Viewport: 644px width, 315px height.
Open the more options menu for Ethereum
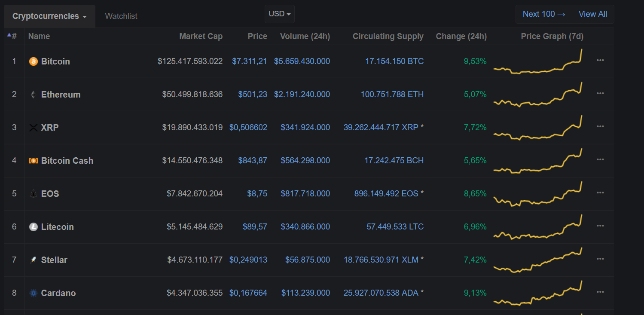pos(600,93)
